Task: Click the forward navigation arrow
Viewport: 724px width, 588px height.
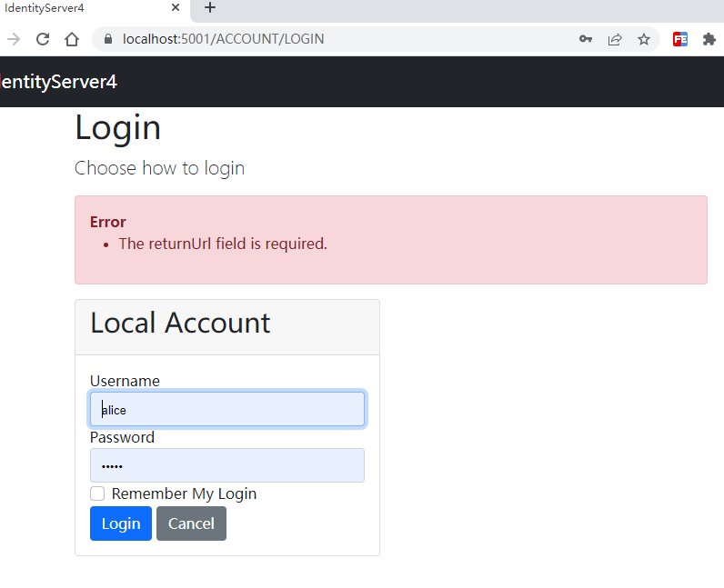Action: coord(13,39)
